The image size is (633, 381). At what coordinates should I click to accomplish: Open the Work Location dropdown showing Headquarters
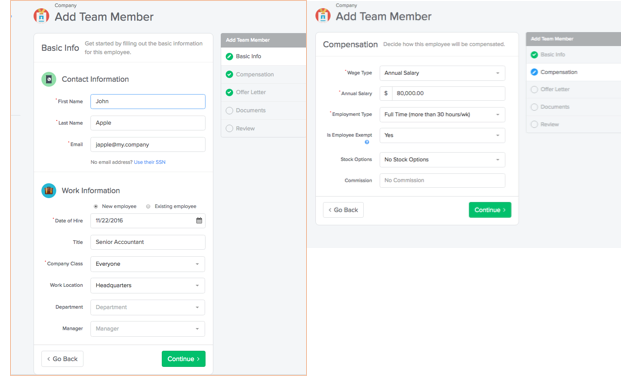pyautogui.click(x=148, y=285)
